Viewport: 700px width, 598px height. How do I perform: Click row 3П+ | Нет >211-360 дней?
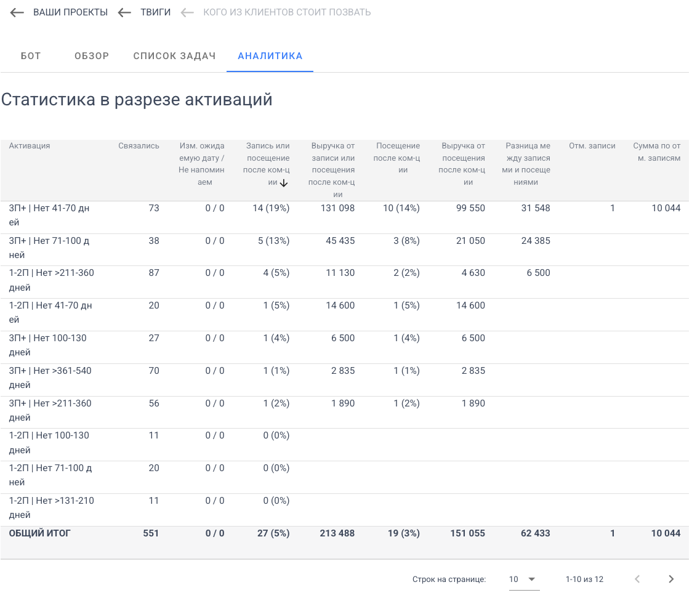click(345, 413)
